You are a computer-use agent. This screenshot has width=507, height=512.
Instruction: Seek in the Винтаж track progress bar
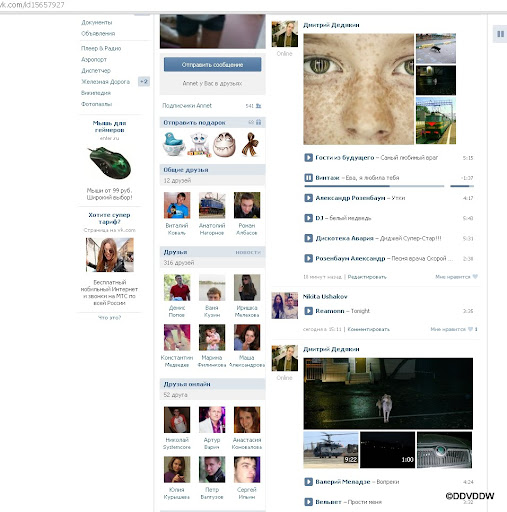(x=374, y=186)
